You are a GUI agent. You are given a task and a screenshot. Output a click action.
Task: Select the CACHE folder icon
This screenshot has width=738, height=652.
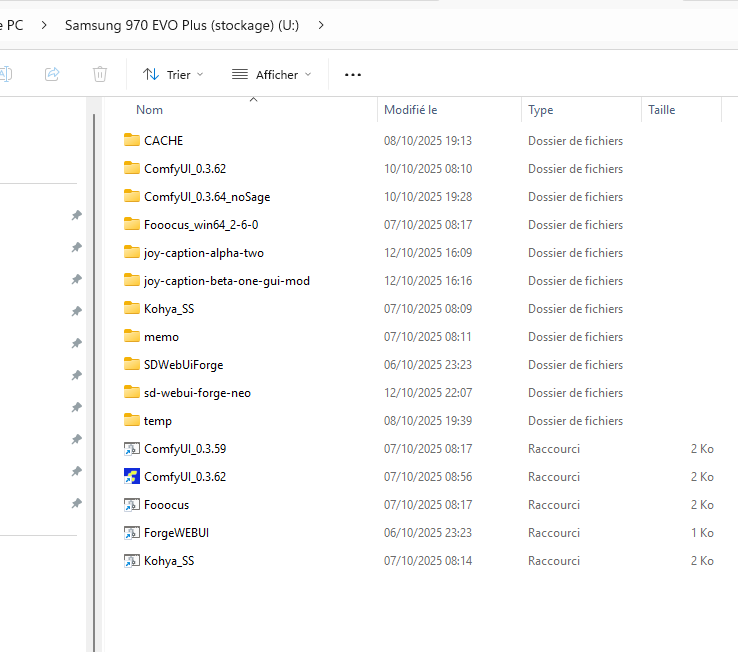pos(131,141)
